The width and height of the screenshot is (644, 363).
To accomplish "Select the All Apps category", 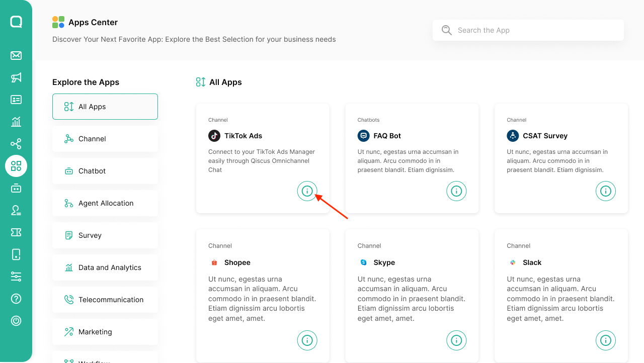I will click(105, 107).
